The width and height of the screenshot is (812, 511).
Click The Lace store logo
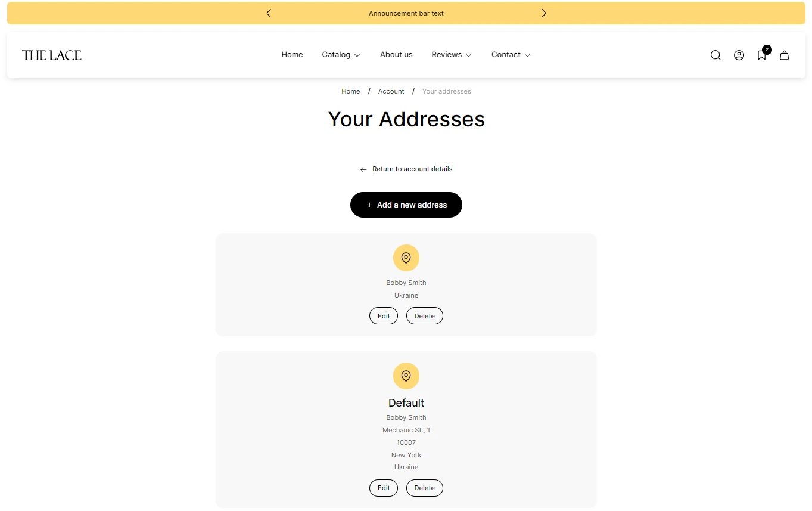tap(52, 55)
